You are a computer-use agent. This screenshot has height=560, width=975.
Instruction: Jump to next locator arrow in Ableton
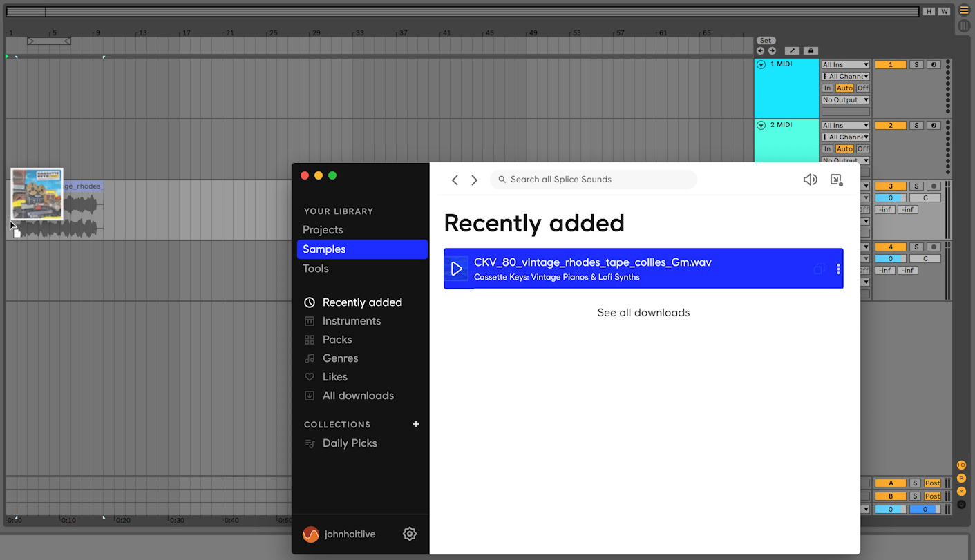tap(772, 51)
